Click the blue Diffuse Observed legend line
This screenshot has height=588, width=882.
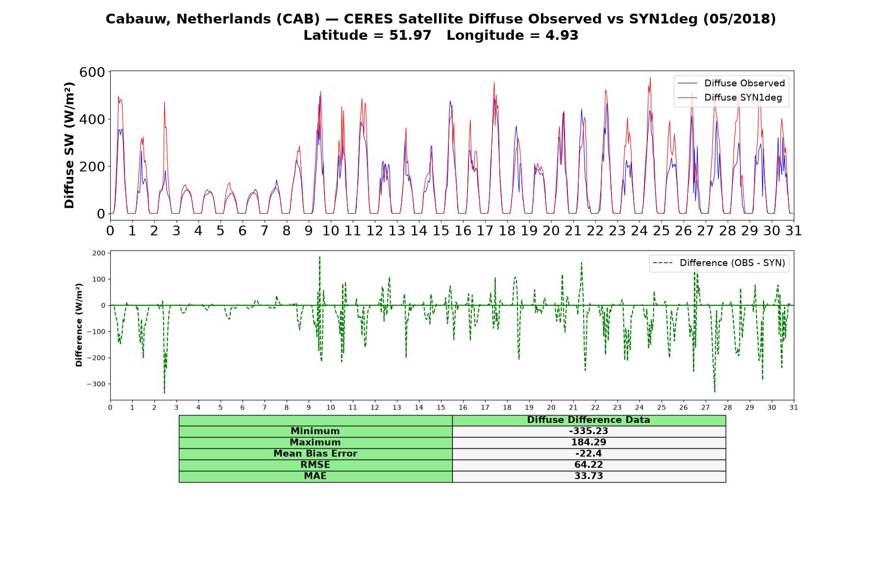click(687, 83)
